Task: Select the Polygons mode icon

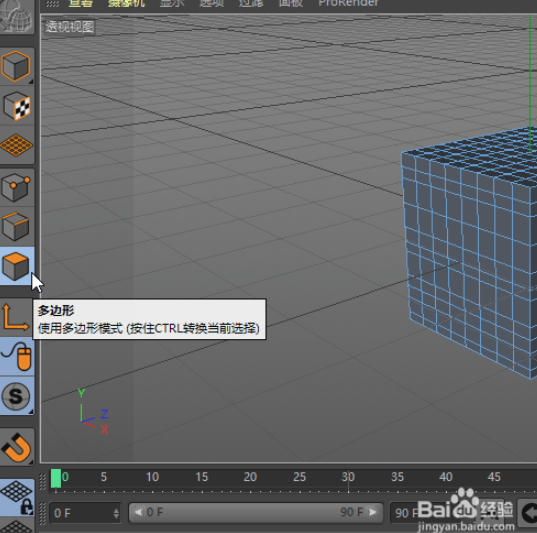Action: [x=16, y=266]
